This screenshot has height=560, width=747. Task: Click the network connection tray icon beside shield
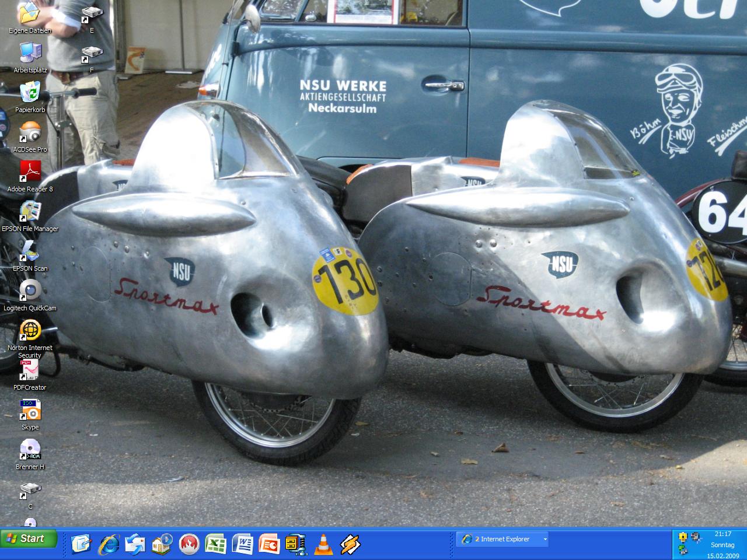[x=696, y=537]
